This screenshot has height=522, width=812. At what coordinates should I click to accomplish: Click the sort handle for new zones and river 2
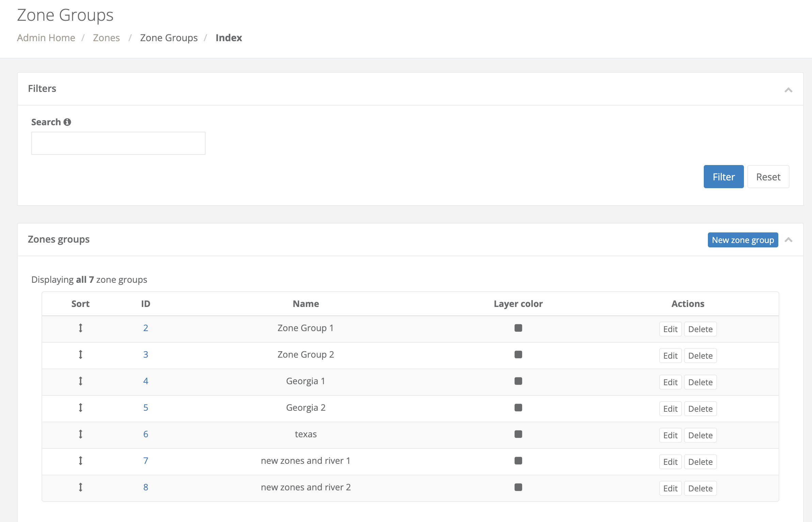[x=81, y=487]
